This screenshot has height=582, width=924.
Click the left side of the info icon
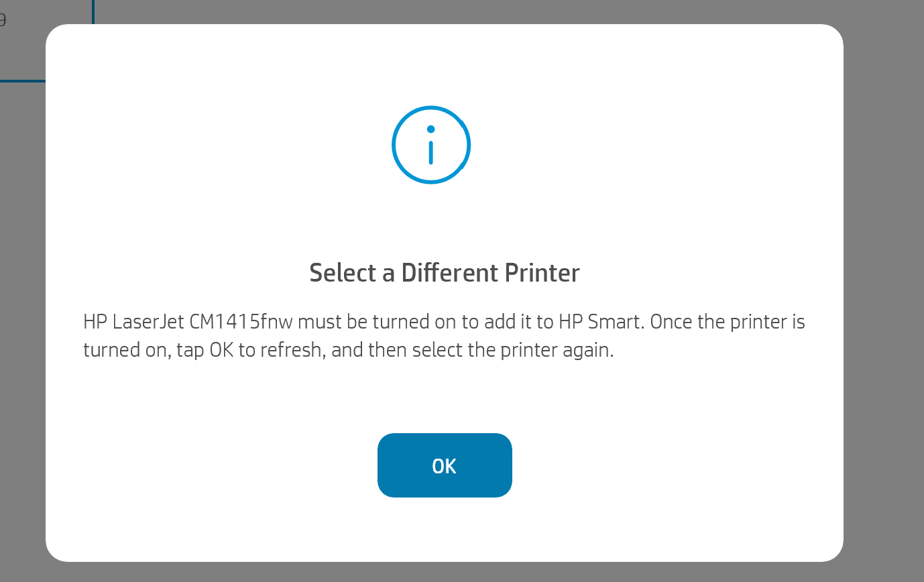tap(394, 144)
